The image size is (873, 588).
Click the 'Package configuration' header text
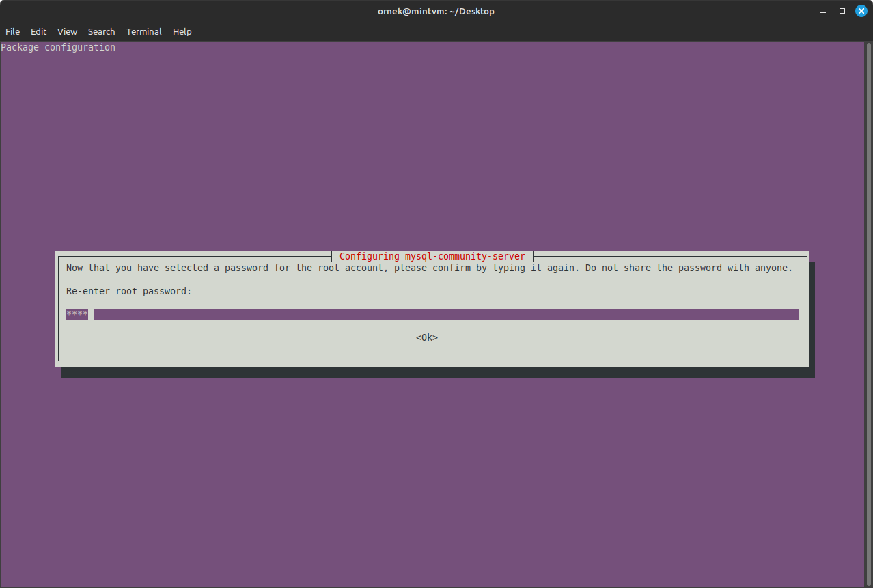pyautogui.click(x=58, y=47)
